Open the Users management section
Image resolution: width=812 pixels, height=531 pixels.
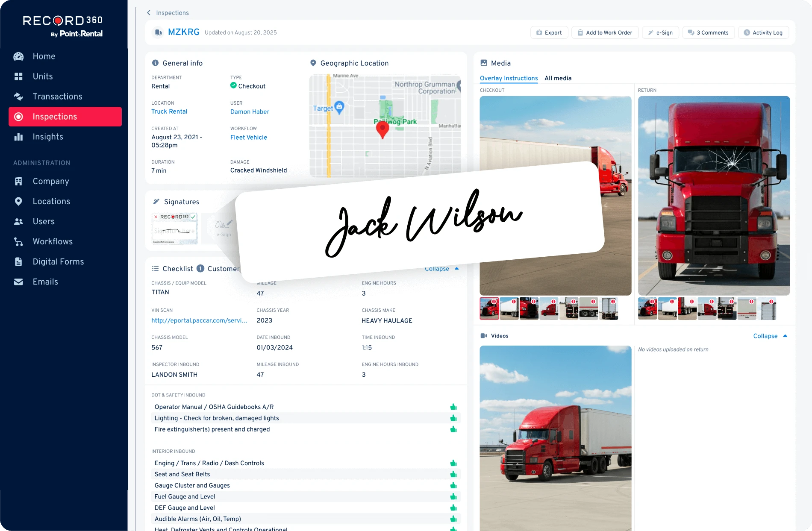(43, 221)
